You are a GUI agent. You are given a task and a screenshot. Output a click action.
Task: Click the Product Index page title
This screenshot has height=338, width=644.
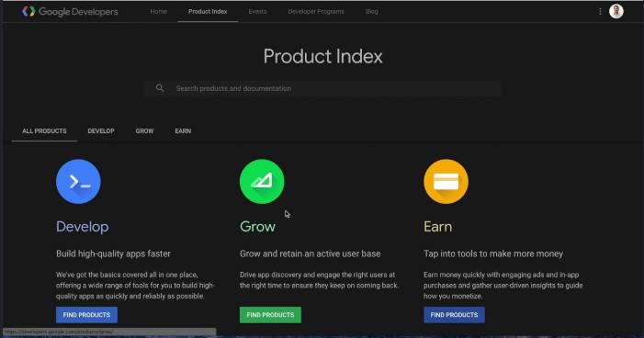pos(322,56)
